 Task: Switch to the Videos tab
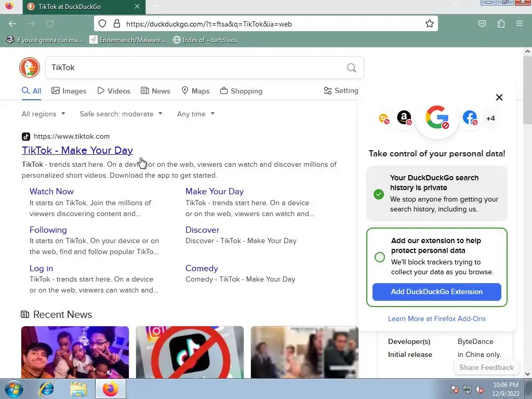click(114, 91)
